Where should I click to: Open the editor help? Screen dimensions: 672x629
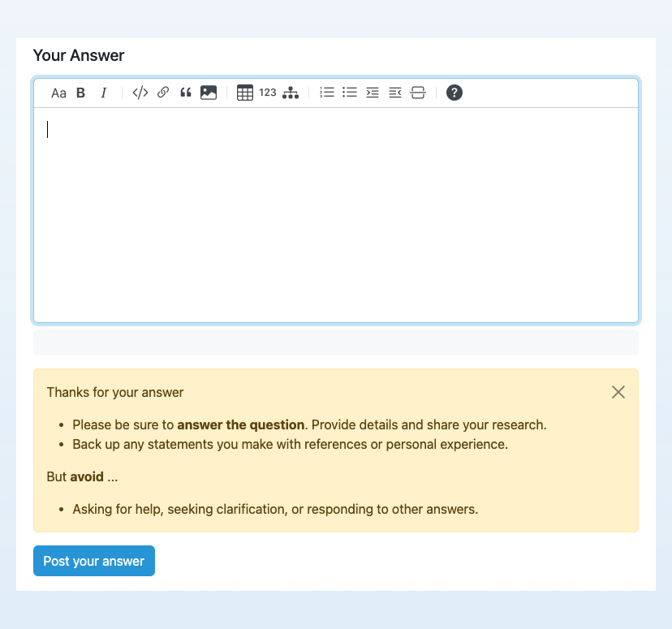click(454, 93)
